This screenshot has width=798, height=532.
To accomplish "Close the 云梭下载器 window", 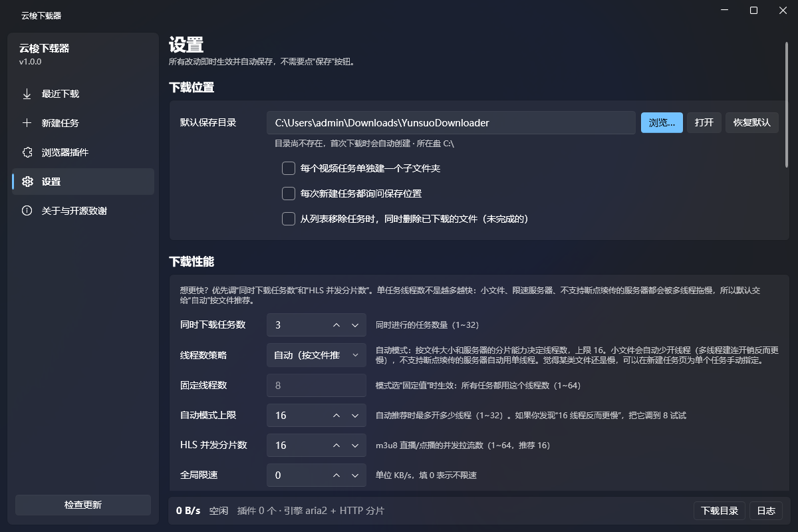I will [783, 11].
